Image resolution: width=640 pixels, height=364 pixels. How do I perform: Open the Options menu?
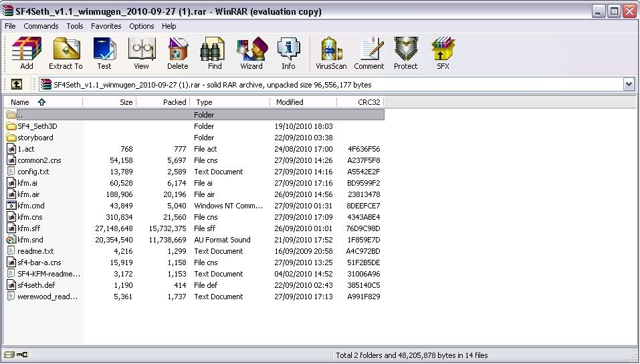pos(142,26)
